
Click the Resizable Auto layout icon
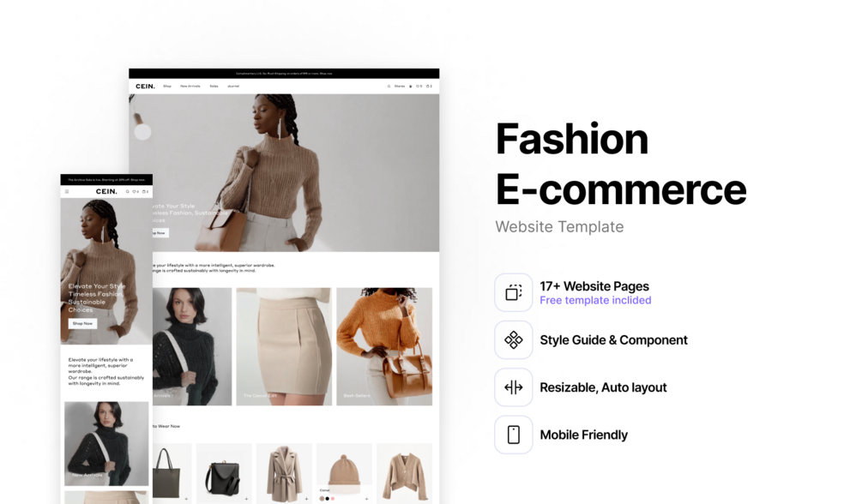click(x=514, y=387)
